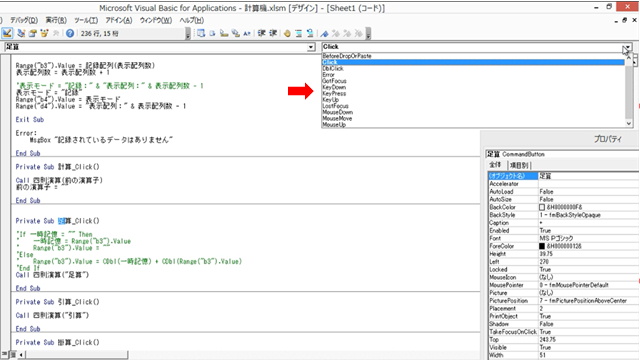Open the 実行(R) menu
The height and width of the screenshot is (360, 640).
[x=56, y=20]
